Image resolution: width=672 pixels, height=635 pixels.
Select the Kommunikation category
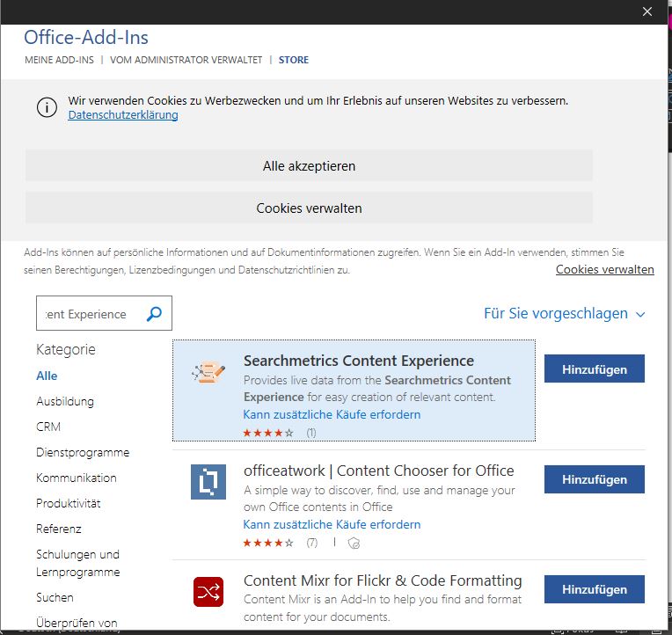pos(77,478)
